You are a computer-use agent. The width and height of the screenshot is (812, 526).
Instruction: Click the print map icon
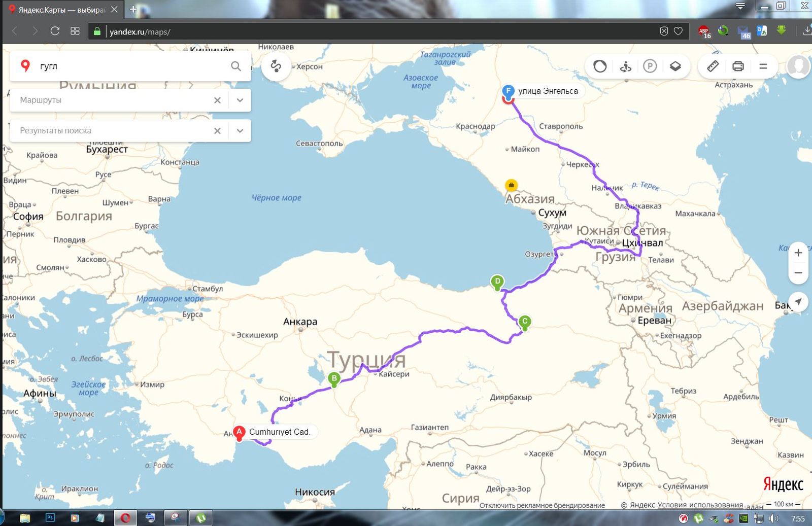tap(738, 66)
